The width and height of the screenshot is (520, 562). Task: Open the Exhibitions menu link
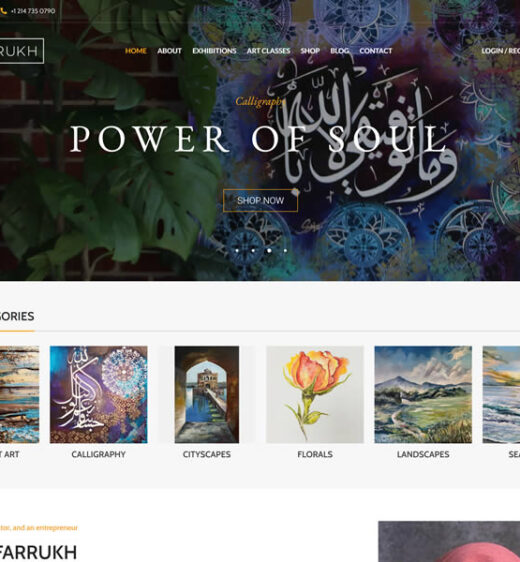click(x=214, y=51)
